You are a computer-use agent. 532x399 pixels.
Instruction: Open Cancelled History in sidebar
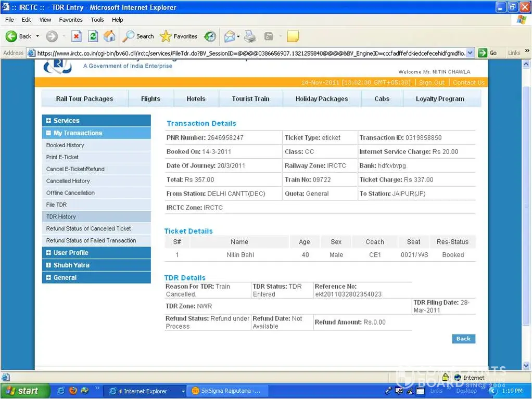coord(68,181)
